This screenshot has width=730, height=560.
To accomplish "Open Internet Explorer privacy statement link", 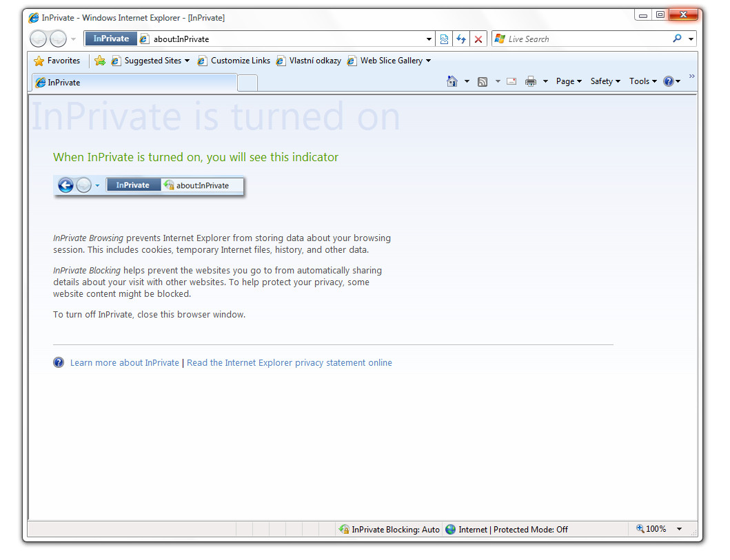I will (289, 363).
